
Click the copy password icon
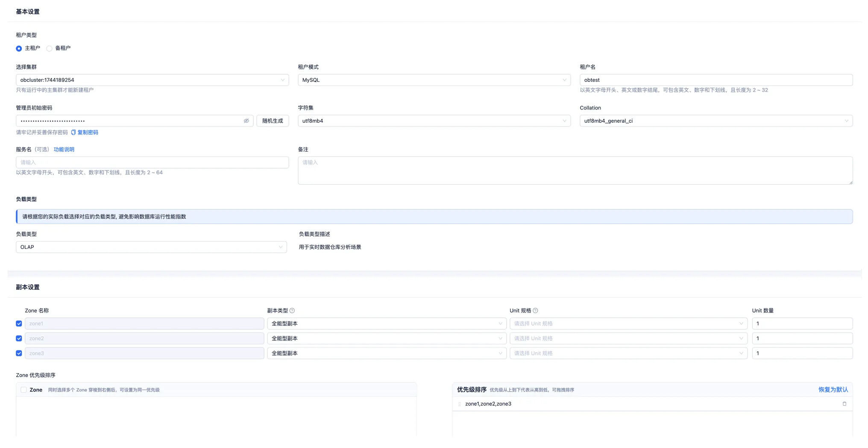pos(73,133)
